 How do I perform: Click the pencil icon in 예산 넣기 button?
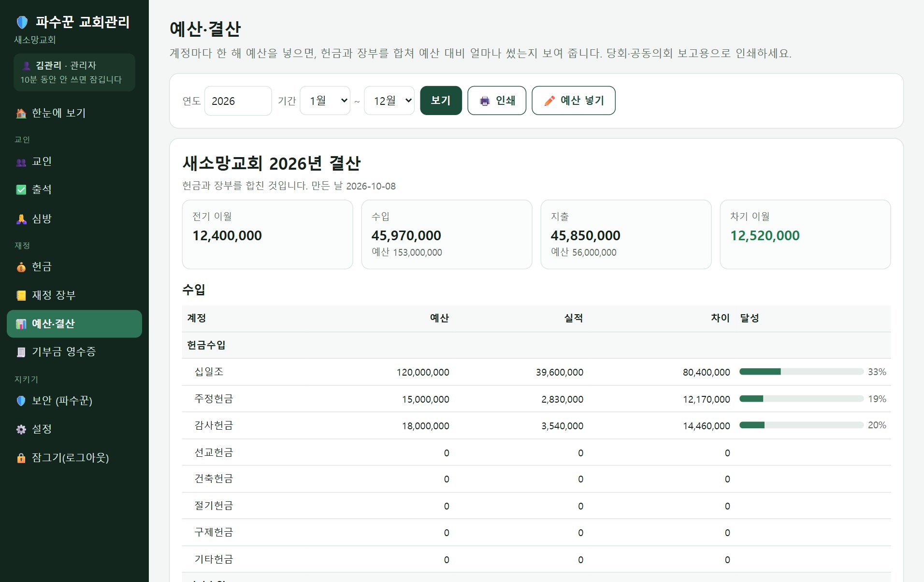(549, 101)
